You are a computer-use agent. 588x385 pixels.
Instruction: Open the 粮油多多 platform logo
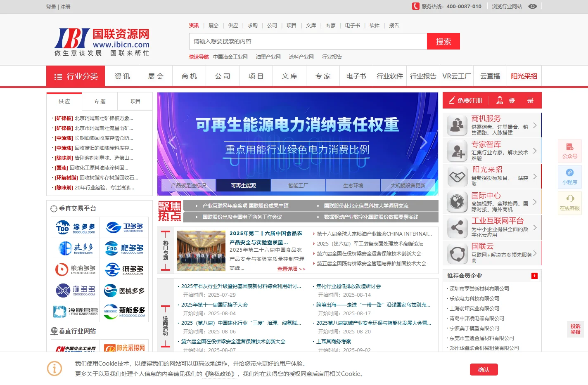coord(76,269)
